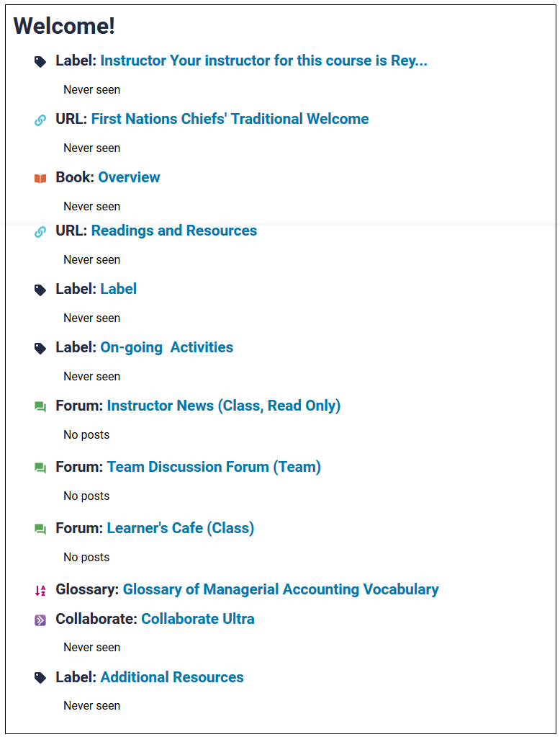The height and width of the screenshot is (737, 560).
Task: Click the tag icon beside Additional Resources
Action: coord(40,678)
